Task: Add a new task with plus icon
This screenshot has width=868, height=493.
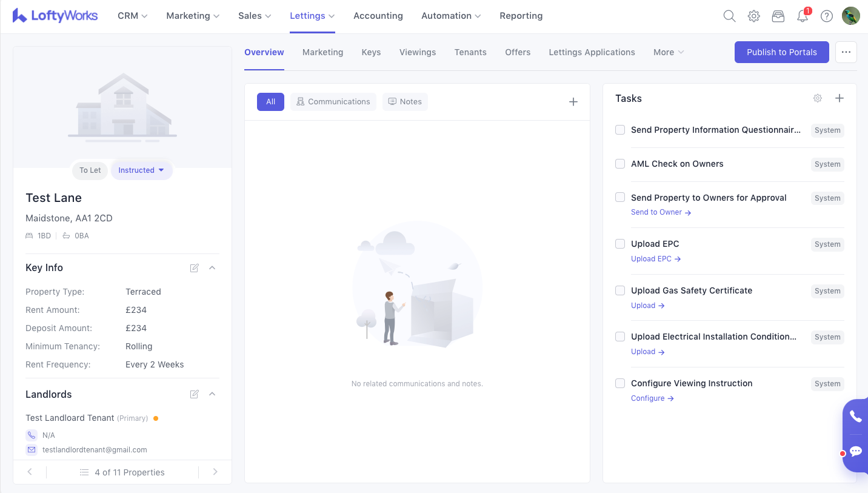Action: 840,98
